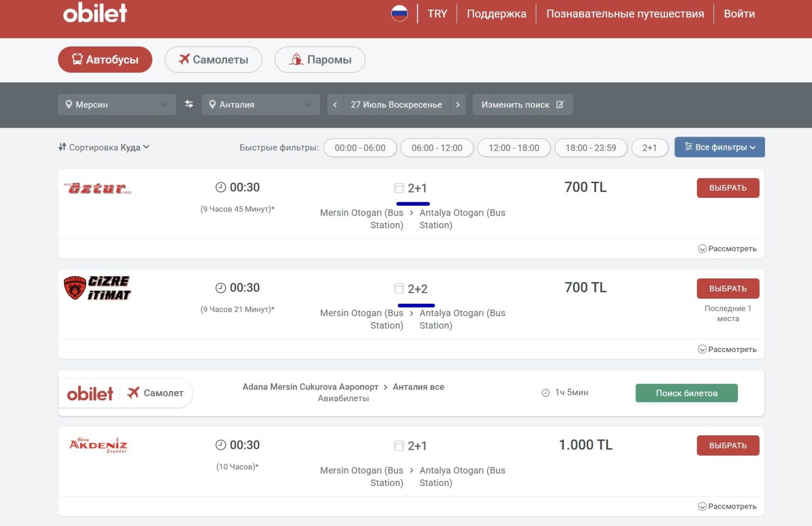
Task: Click (9 Часов 21 Минут)* duration text
Action: 237,309
